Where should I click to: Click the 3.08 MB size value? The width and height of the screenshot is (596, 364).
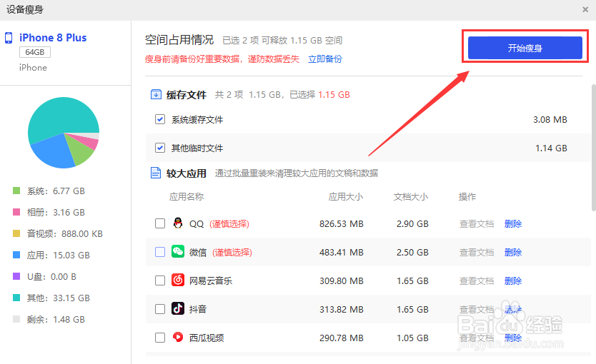click(550, 120)
